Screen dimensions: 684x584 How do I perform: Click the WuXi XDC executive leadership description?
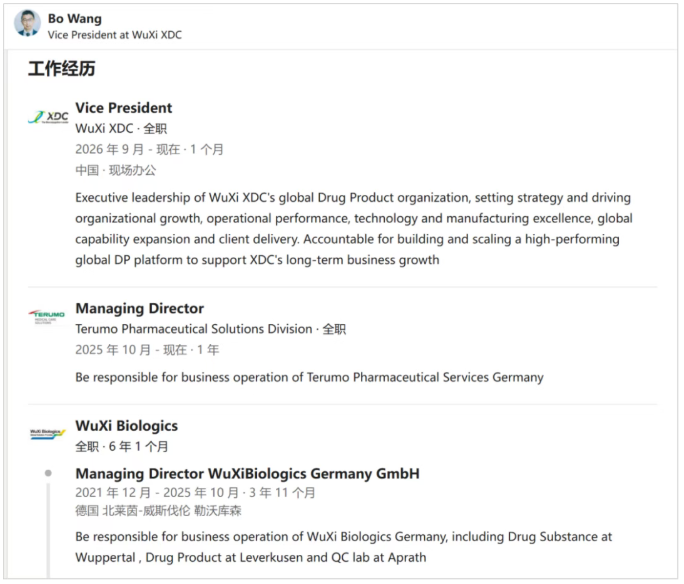point(354,229)
